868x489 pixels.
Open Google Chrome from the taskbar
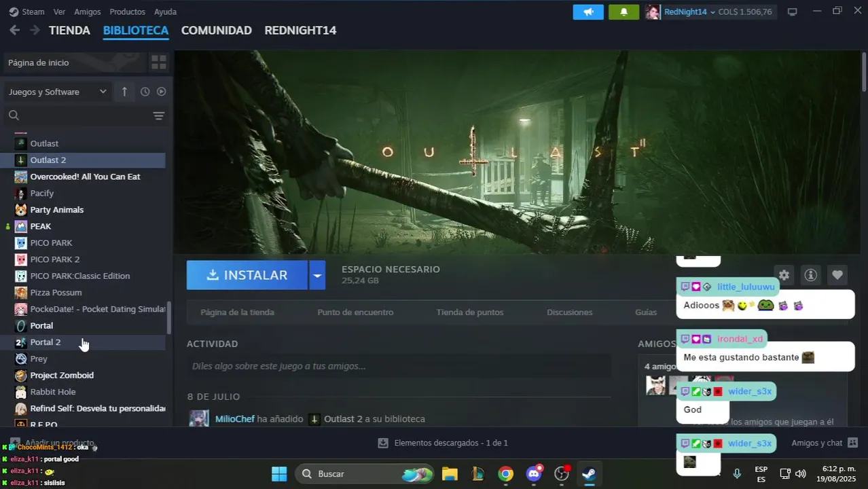505,473
